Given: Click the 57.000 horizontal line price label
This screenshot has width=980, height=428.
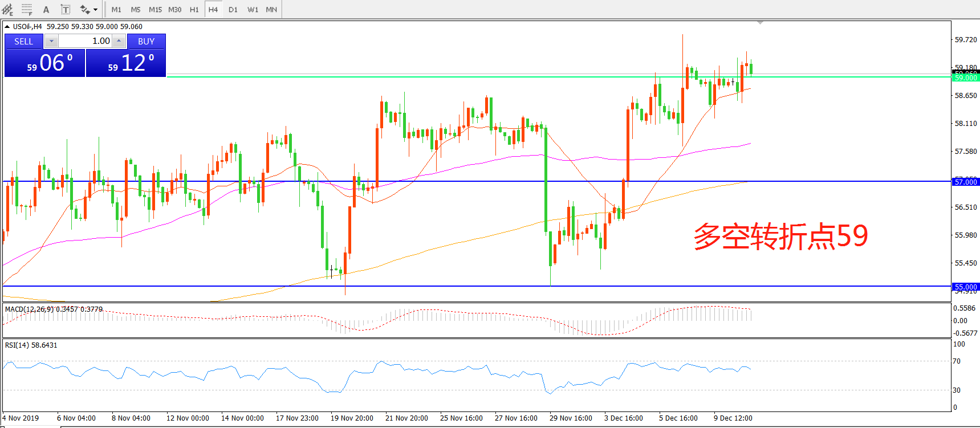Looking at the screenshot, I should point(965,182).
